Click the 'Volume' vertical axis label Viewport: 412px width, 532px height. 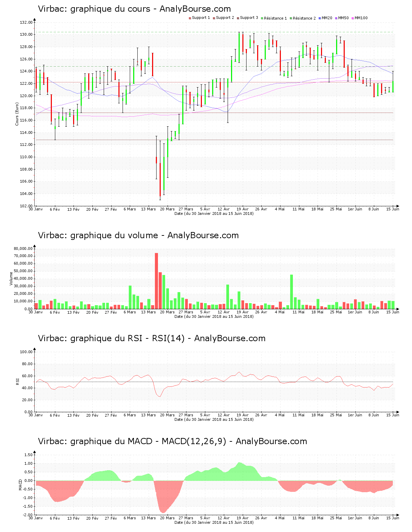pos(11,279)
